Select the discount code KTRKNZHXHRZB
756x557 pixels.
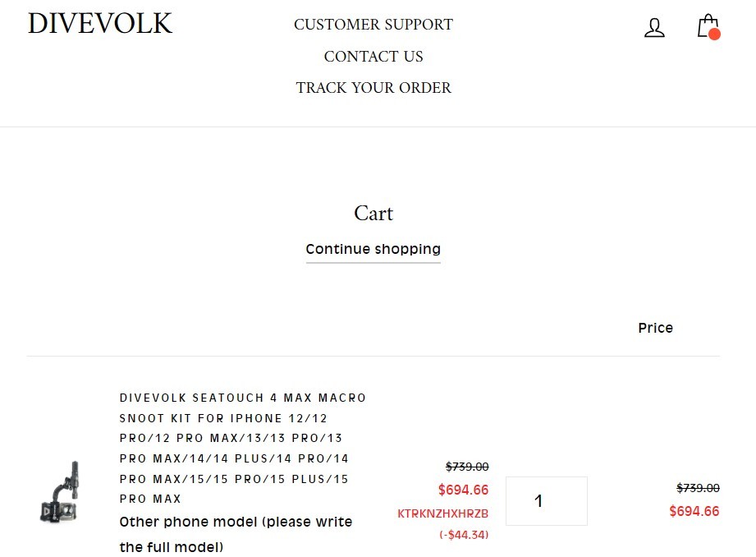click(442, 513)
